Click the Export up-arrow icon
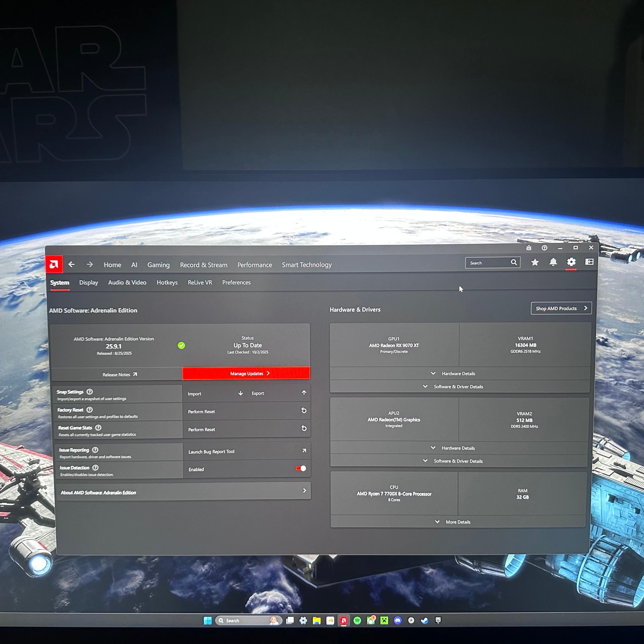 304,393
